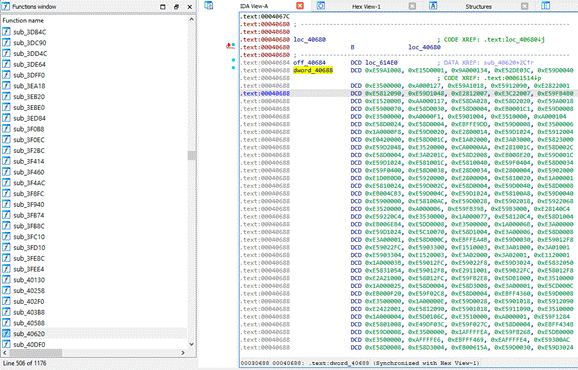The width and height of the screenshot is (578, 370).
Task: Select function sub_3F8FC in list
Action: [x=29, y=194]
